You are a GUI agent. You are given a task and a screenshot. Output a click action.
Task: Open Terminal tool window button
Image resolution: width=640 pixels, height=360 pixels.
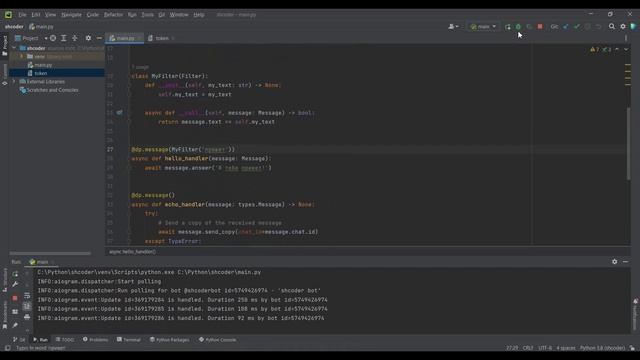pyautogui.click(x=129, y=340)
